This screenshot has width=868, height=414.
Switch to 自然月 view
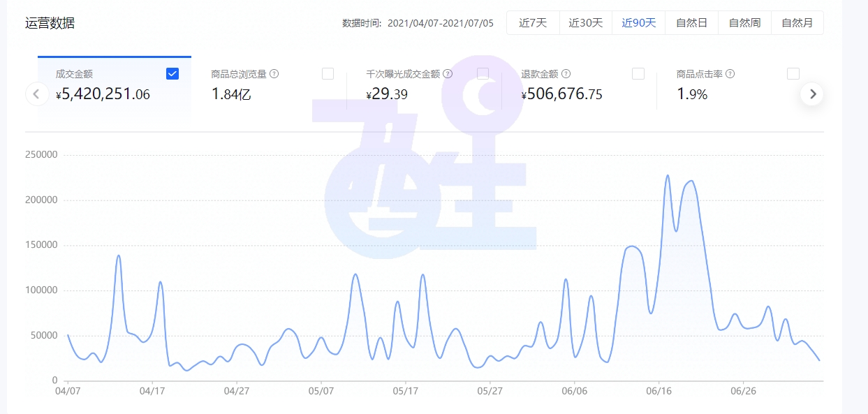[x=797, y=22]
